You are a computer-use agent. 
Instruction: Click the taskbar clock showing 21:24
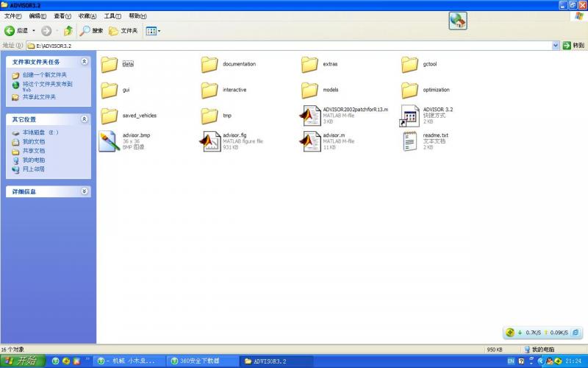tap(573, 361)
